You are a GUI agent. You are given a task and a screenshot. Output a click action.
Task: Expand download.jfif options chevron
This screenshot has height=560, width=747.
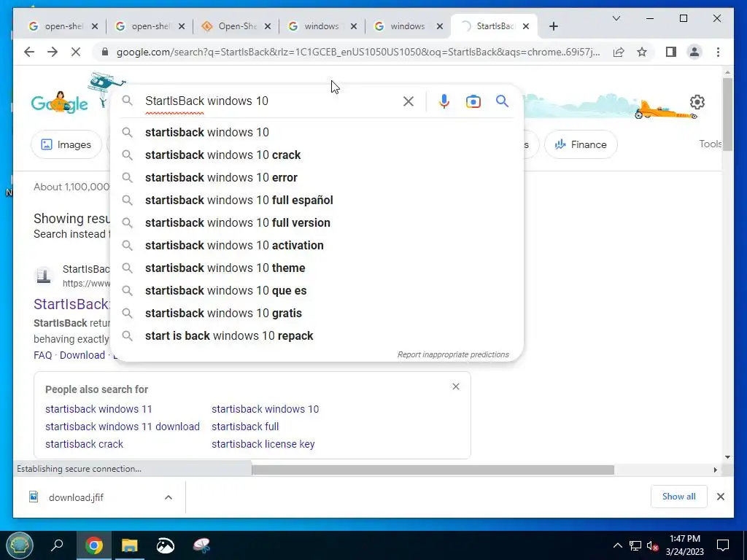(x=169, y=497)
